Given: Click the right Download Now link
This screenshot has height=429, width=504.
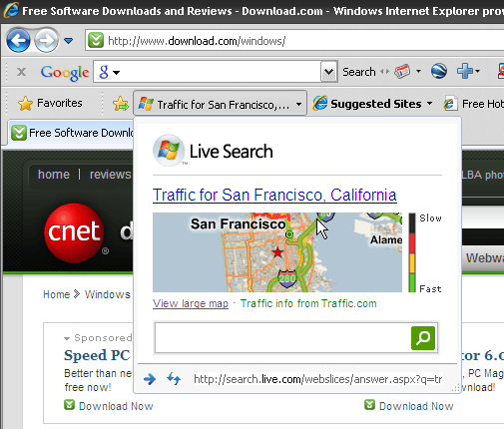Looking at the screenshot, I should [416, 406].
